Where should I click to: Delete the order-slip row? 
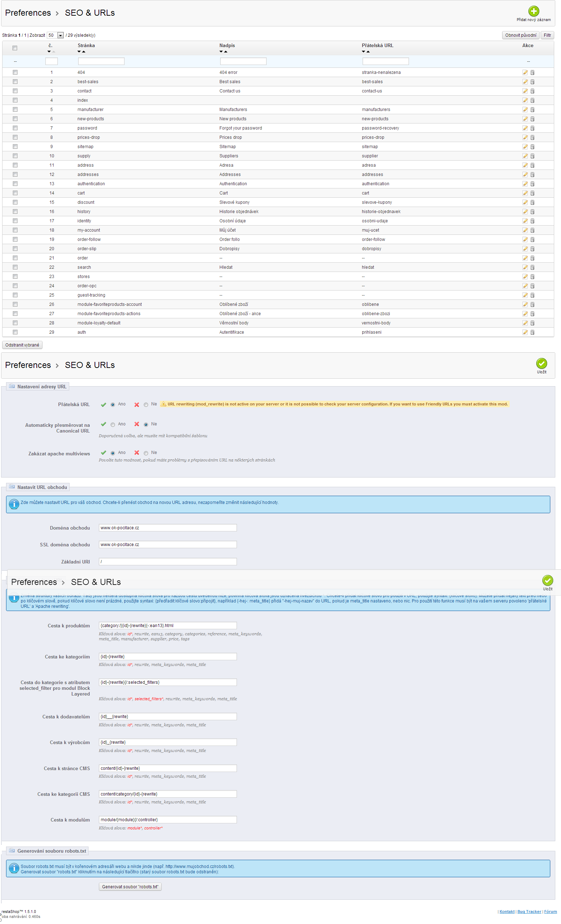point(532,249)
